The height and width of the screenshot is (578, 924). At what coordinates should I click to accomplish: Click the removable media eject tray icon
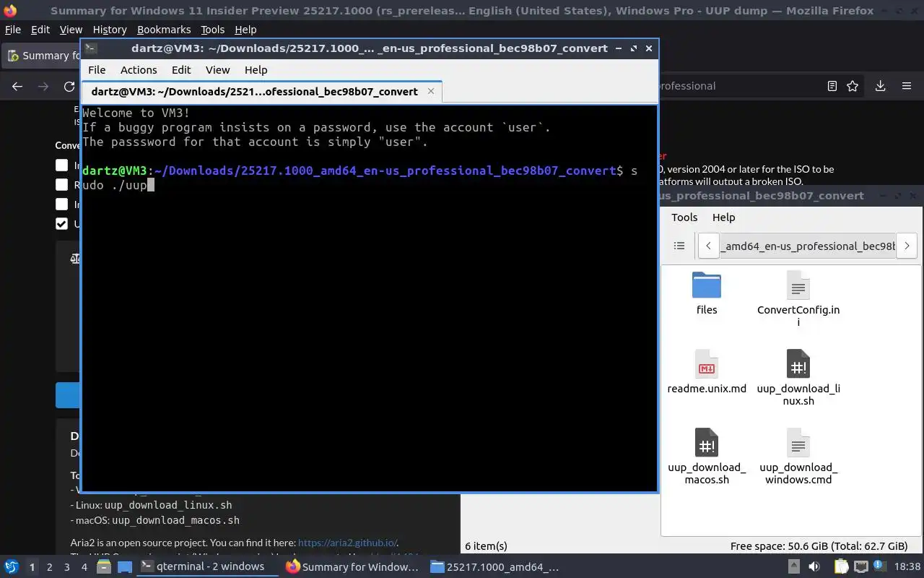tap(793, 566)
